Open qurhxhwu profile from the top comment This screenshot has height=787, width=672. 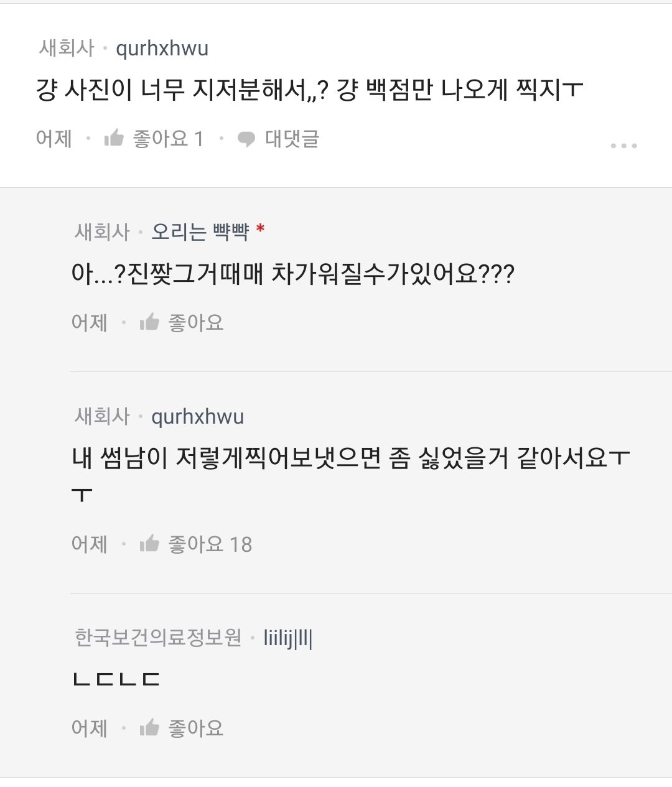pos(162,49)
